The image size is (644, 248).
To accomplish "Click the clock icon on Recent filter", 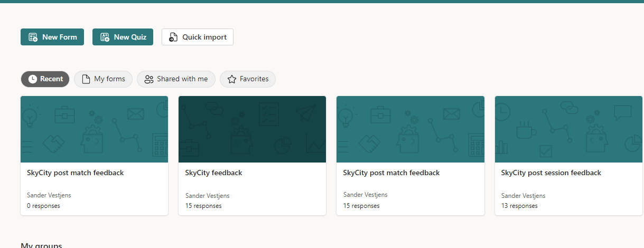I will pos(33,79).
